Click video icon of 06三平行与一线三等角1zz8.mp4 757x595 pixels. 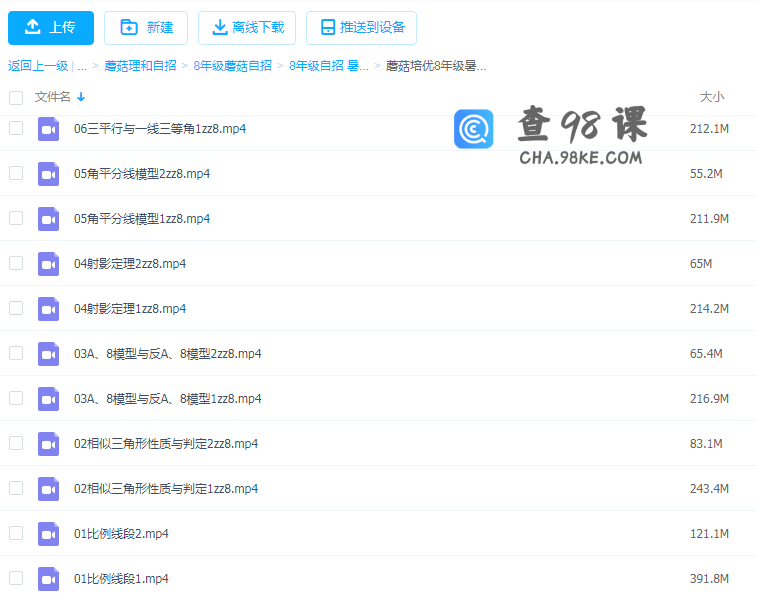48,129
